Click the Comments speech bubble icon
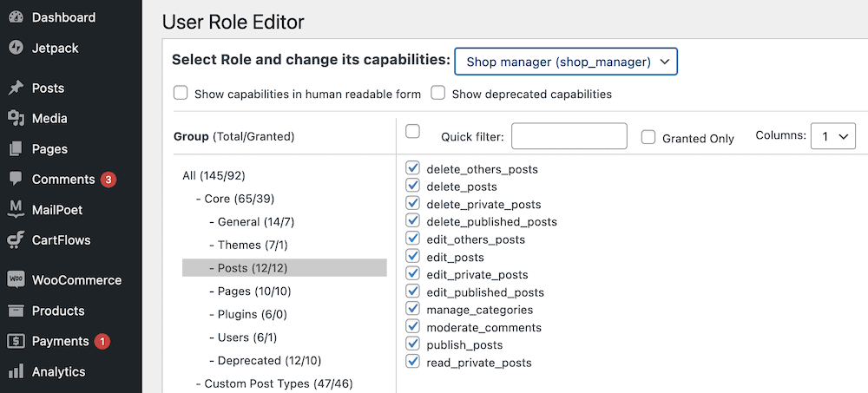 (x=16, y=180)
